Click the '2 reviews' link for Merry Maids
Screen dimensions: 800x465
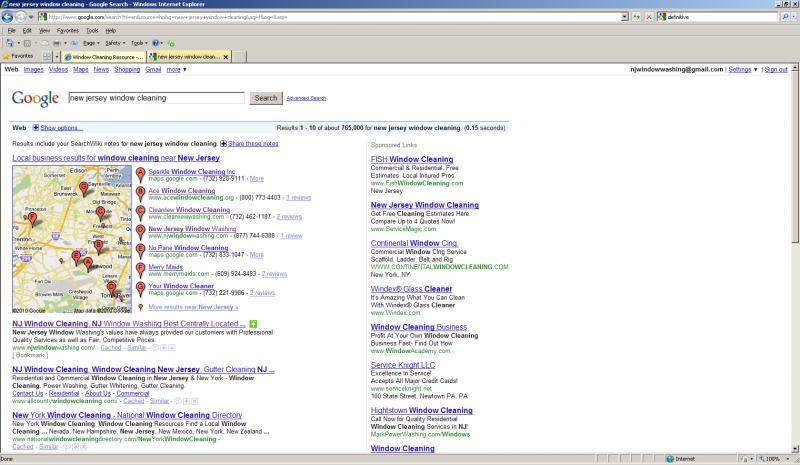pyautogui.click(x=274, y=274)
